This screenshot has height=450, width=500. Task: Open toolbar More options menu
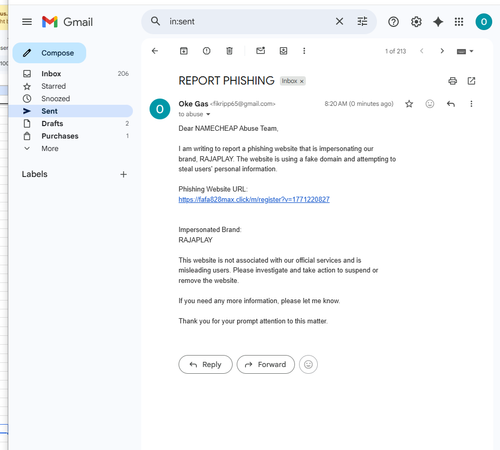click(304, 51)
